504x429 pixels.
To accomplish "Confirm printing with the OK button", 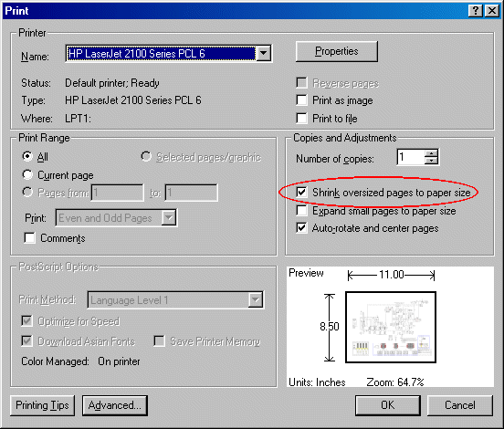I will [x=388, y=405].
